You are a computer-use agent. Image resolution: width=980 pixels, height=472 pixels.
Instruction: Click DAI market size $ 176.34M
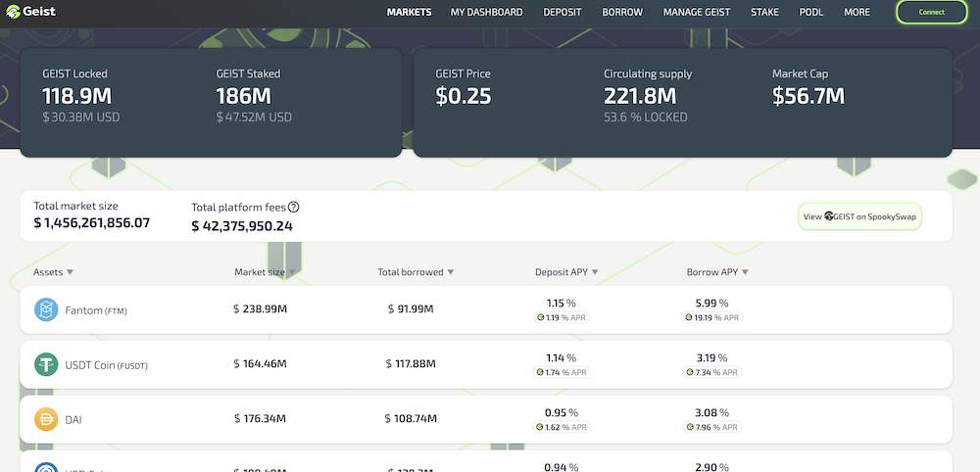pos(260,419)
